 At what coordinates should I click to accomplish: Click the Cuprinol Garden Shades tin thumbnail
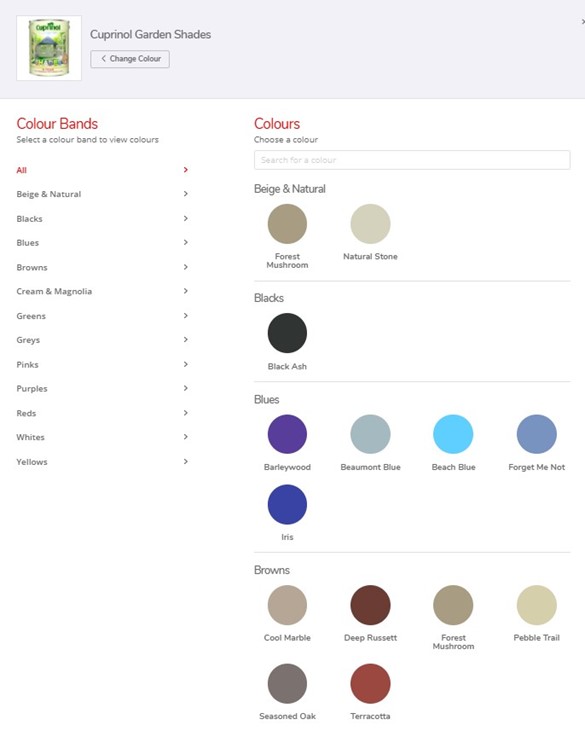coord(49,48)
